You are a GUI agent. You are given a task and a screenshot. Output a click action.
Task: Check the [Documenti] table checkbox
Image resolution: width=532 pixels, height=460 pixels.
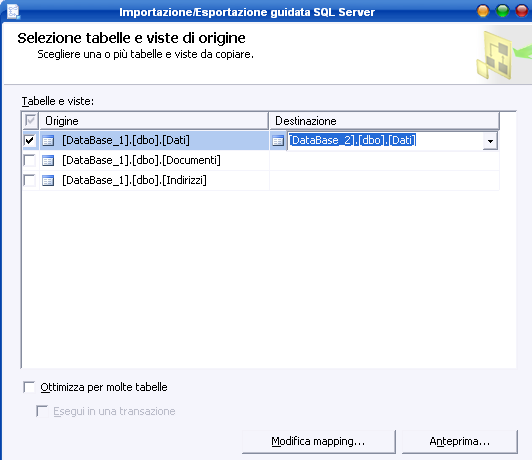pos(30,160)
